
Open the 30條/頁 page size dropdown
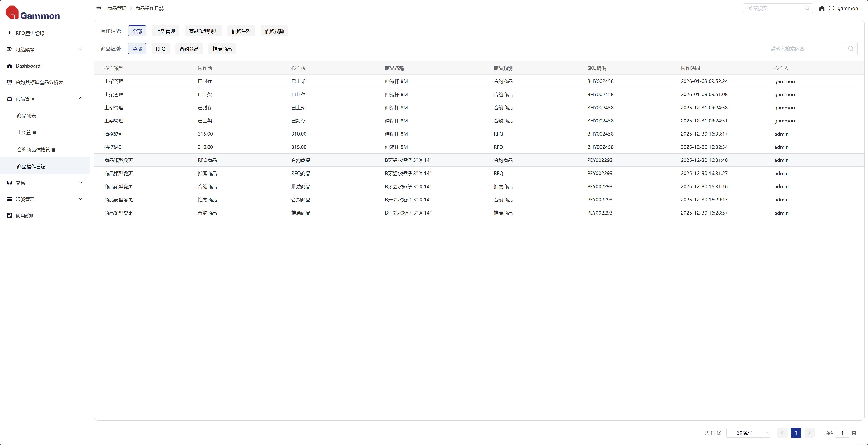click(748, 433)
